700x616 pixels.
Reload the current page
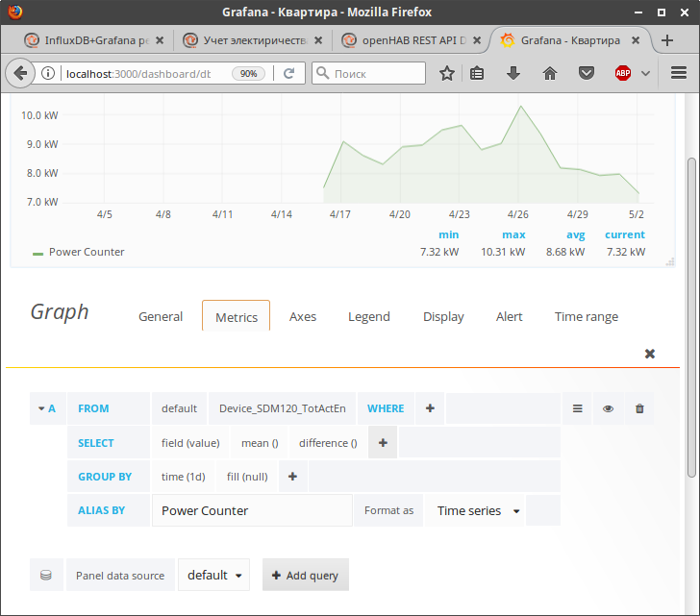point(289,73)
